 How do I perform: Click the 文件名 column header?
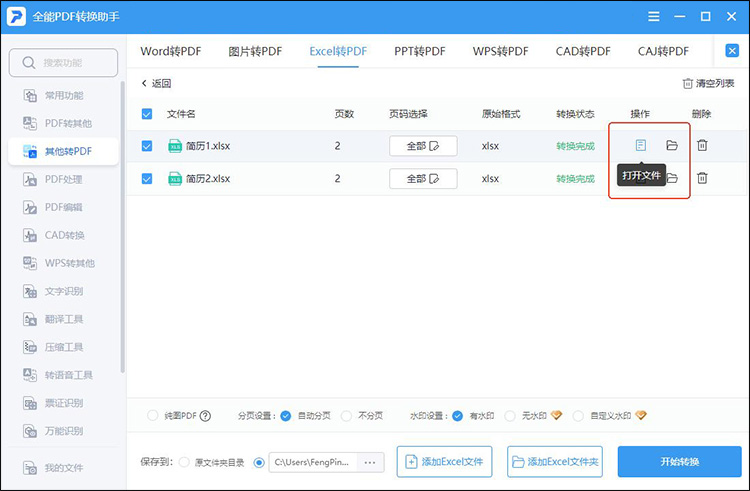point(181,114)
